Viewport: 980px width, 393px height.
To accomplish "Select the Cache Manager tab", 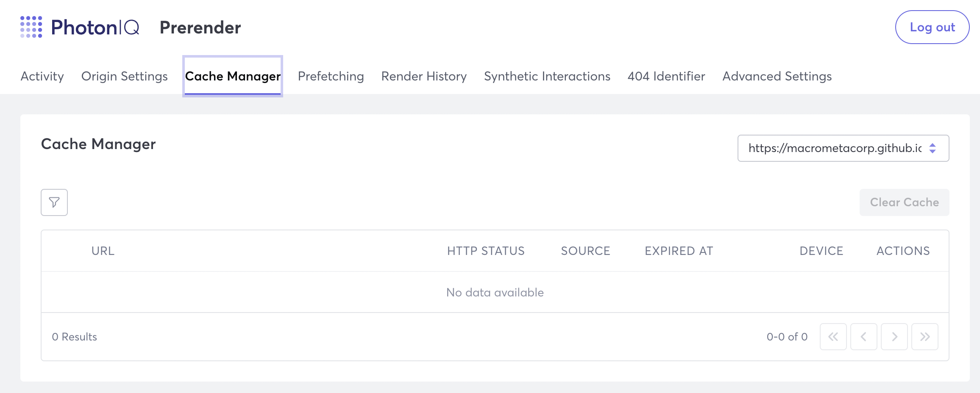I will point(232,76).
